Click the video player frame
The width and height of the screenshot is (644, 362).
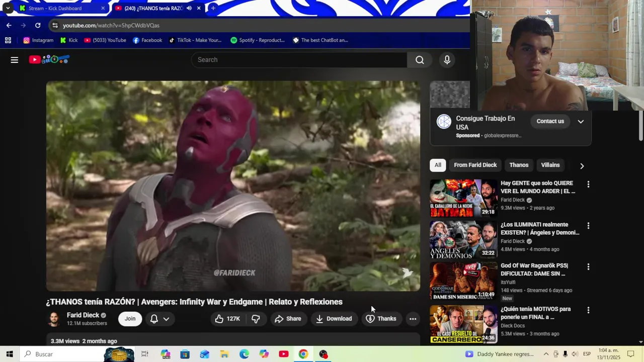coord(233,186)
